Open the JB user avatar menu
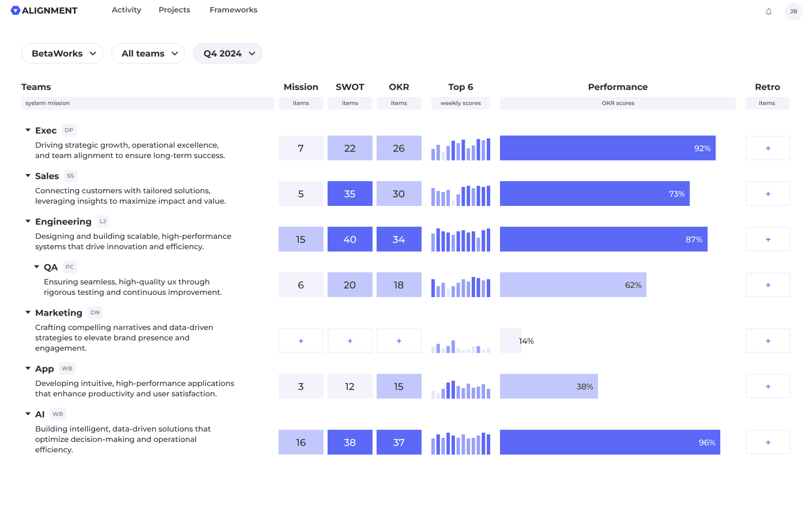812x514 pixels. [794, 12]
